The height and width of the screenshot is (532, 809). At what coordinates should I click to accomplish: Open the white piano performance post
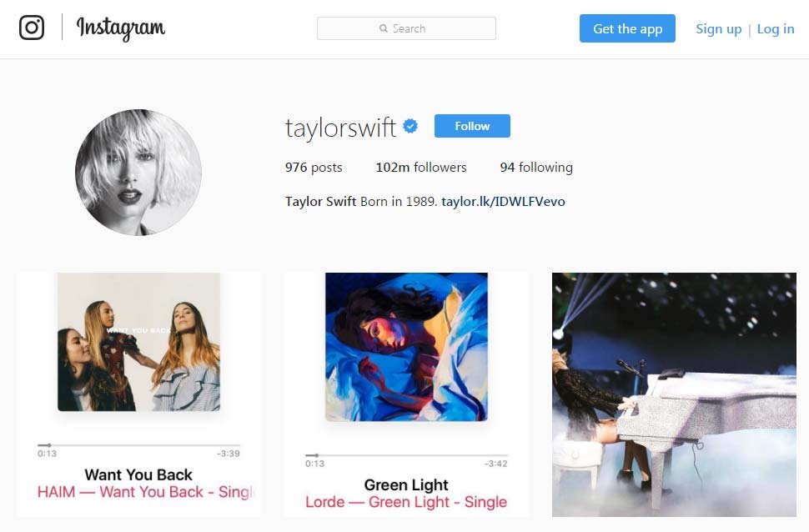pos(675,394)
